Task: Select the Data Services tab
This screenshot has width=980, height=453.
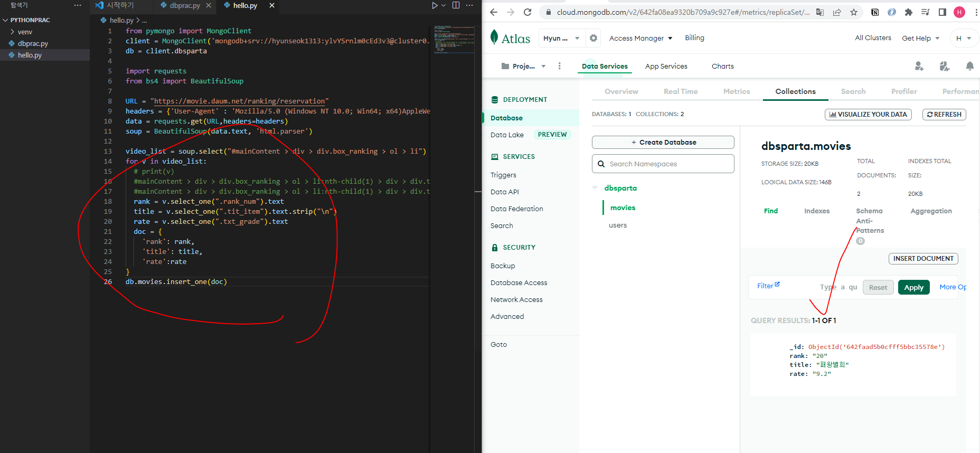Action: click(605, 67)
